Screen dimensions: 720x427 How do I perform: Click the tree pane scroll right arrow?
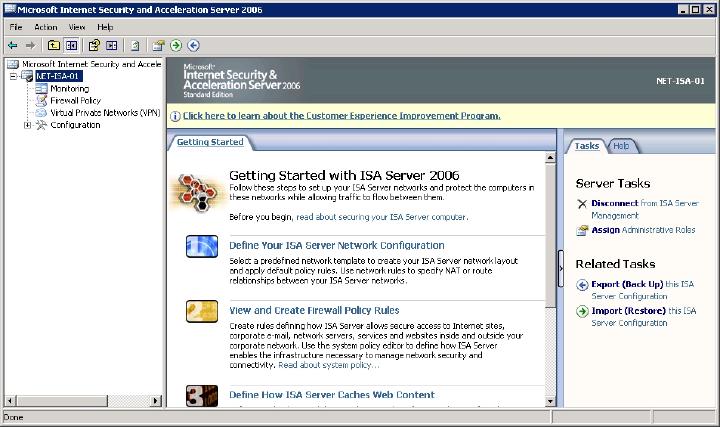coord(157,400)
